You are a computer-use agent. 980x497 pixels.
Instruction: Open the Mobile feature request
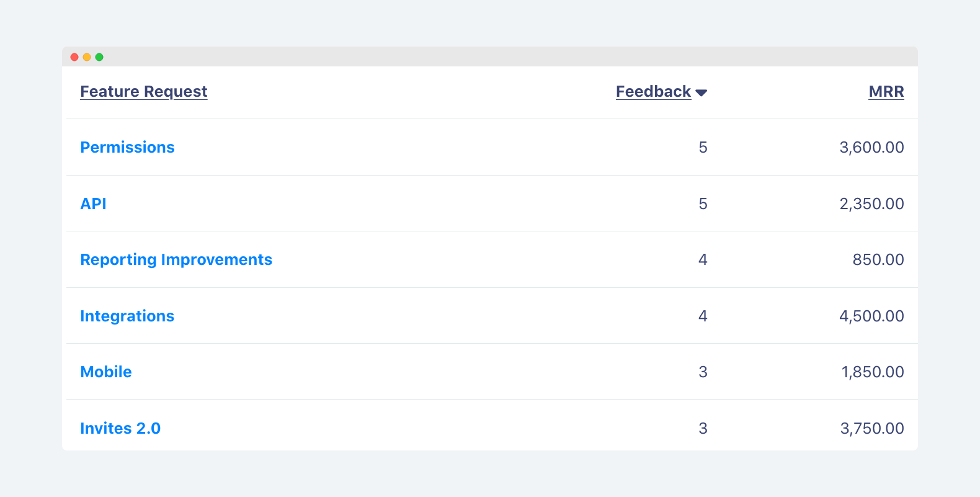(106, 372)
